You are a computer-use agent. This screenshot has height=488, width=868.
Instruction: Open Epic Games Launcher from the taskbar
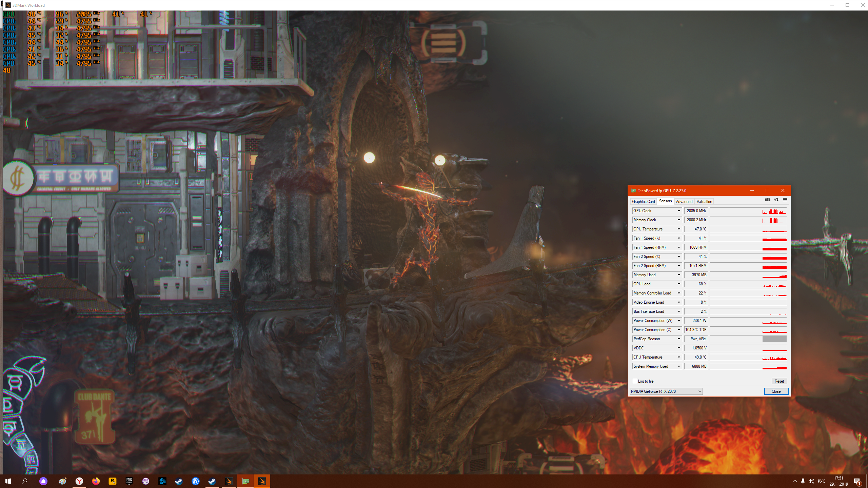(x=129, y=481)
